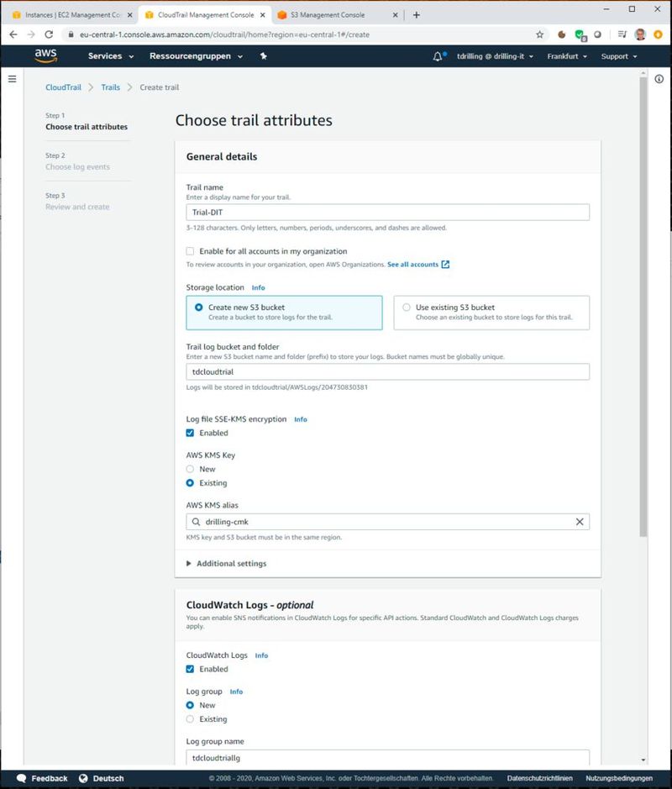Click the orange circle extension icon
This screenshot has height=789, width=672.
click(658, 34)
